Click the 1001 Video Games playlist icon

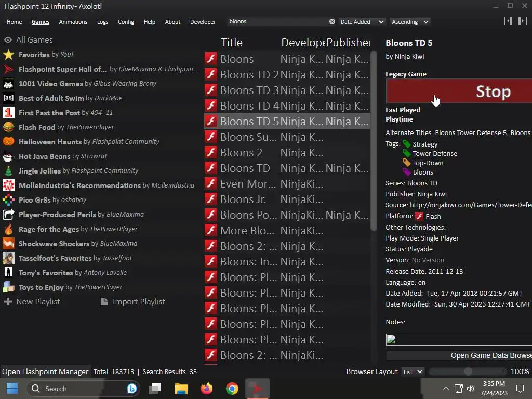[8, 84]
